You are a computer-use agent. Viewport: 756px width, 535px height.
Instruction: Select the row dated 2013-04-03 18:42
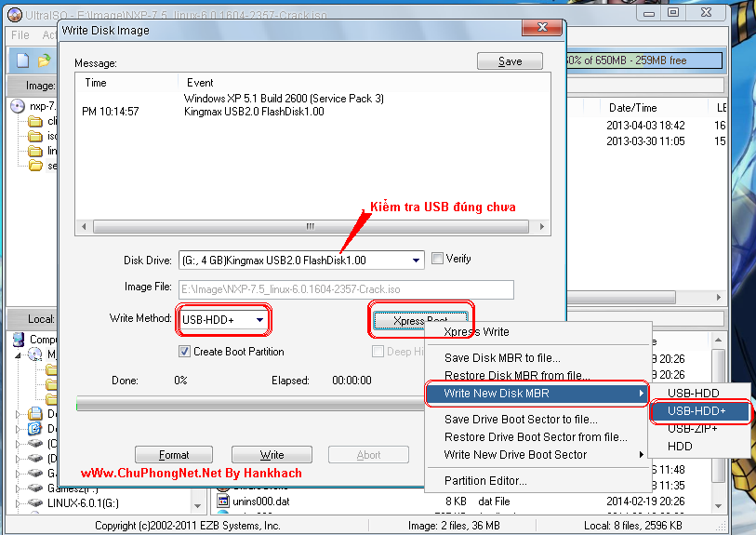click(x=645, y=126)
